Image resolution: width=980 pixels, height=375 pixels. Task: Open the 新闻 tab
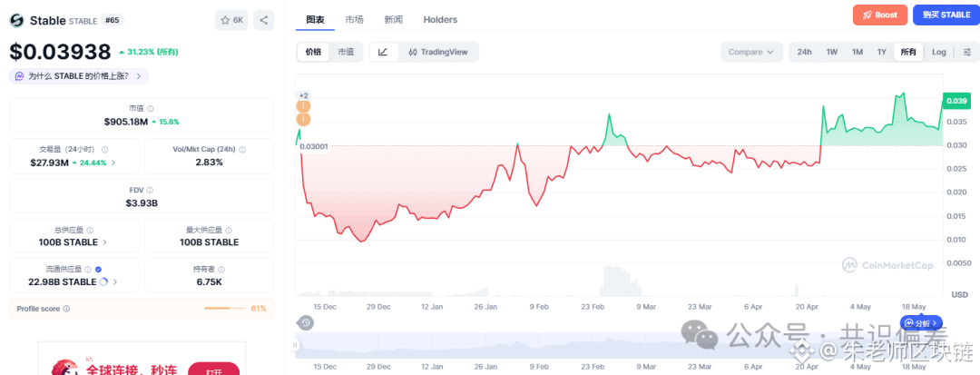pos(393,19)
